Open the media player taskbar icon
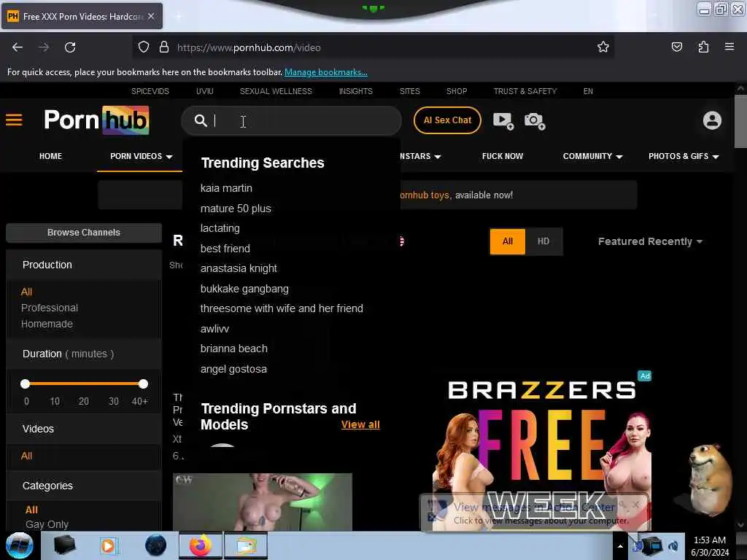The width and height of the screenshot is (747, 560). [x=108, y=545]
